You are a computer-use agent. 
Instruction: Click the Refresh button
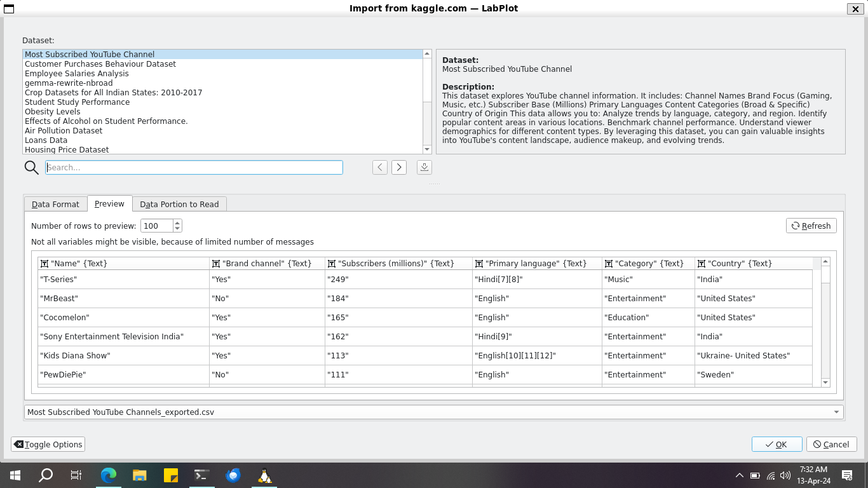(811, 226)
